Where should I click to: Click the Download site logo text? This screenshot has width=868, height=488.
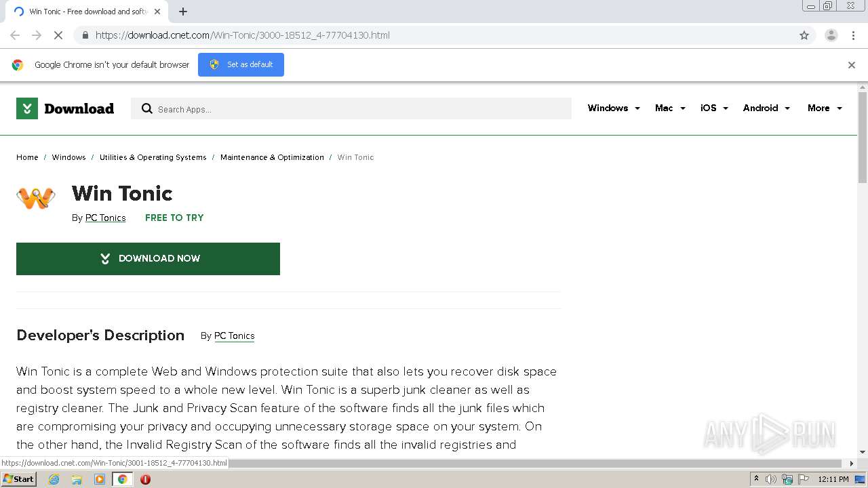tap(79, 108)
